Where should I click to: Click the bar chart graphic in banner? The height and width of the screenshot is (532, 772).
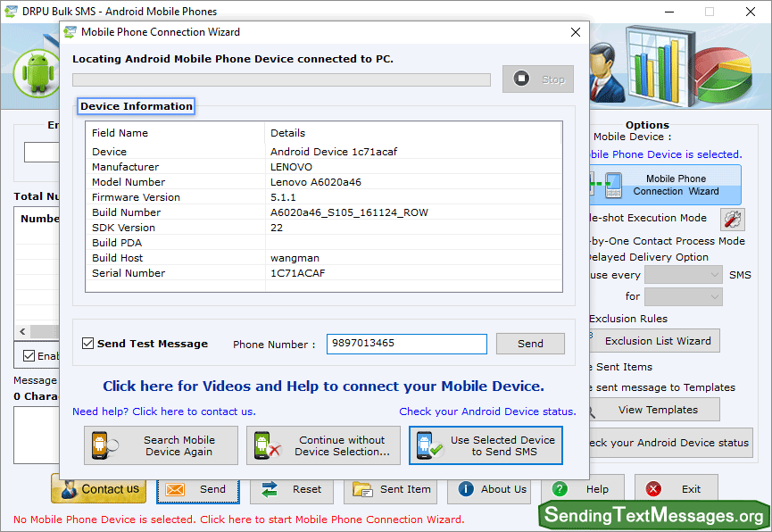(660, 66)
